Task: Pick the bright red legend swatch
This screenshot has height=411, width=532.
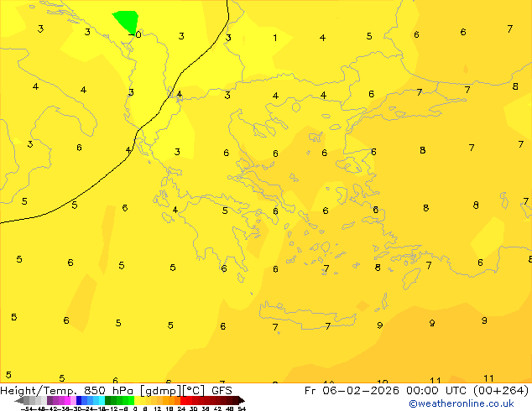Action: (183, 400)
